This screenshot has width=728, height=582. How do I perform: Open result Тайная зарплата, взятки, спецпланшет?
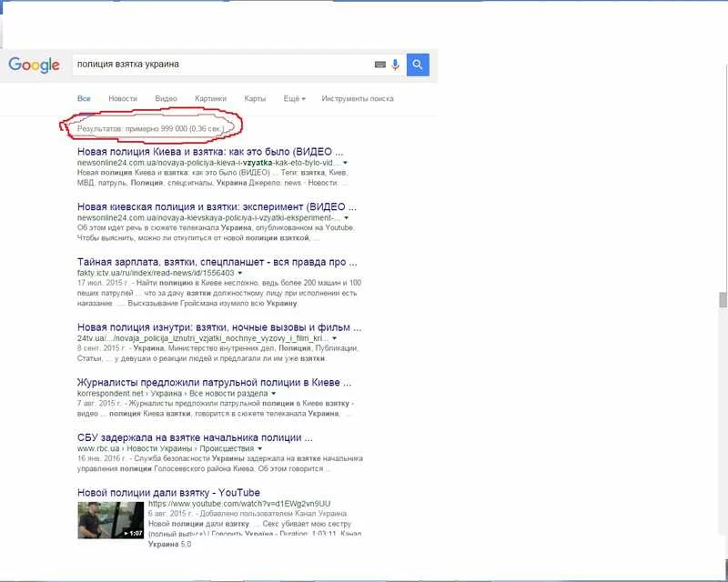tap(217, 262)
